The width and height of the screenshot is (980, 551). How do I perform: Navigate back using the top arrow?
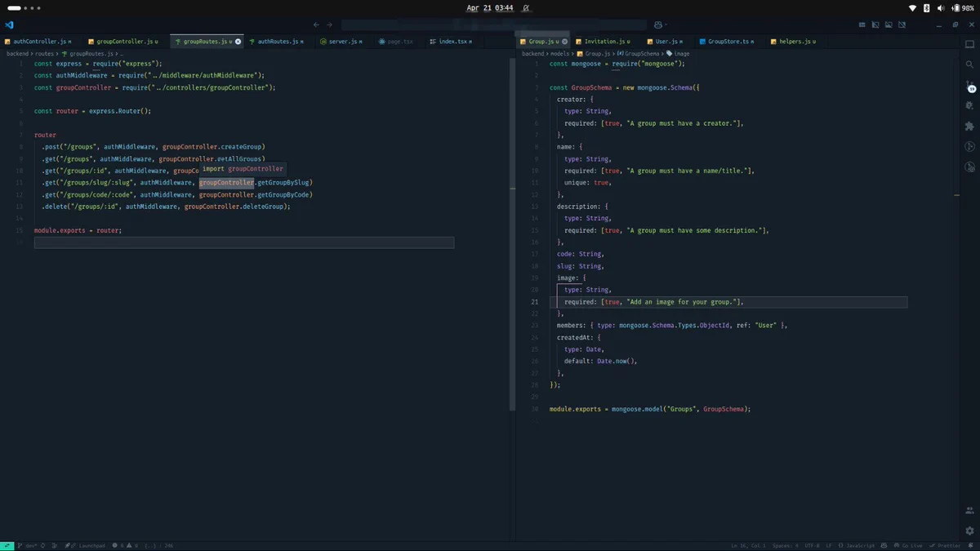click(316, 24)
